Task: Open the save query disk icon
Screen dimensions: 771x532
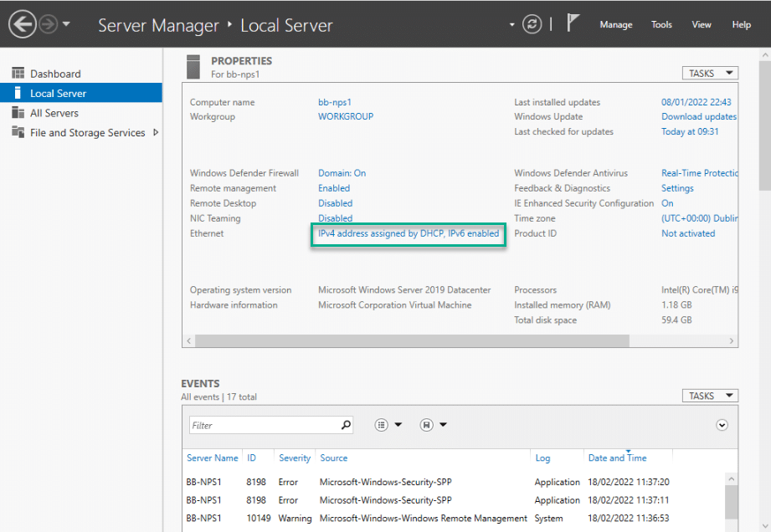Action: 426,425
